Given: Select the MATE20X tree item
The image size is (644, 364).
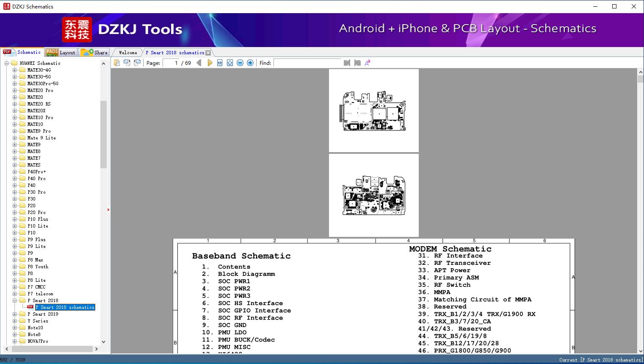Looking at the screenshot, I should 36,111.
